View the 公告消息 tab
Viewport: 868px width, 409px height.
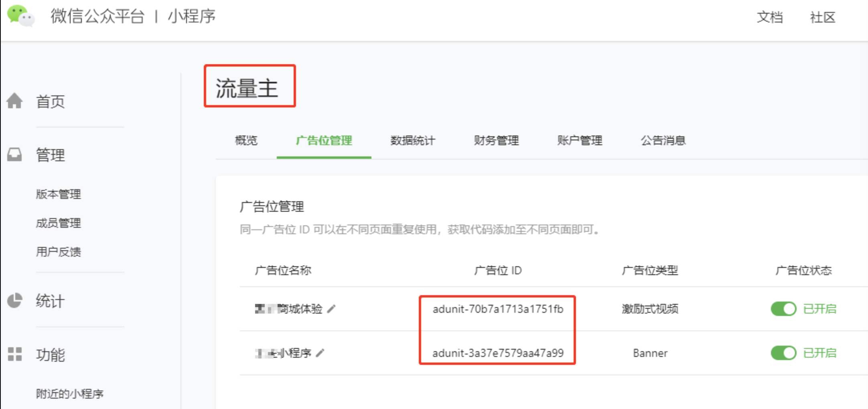coord(663,140)
